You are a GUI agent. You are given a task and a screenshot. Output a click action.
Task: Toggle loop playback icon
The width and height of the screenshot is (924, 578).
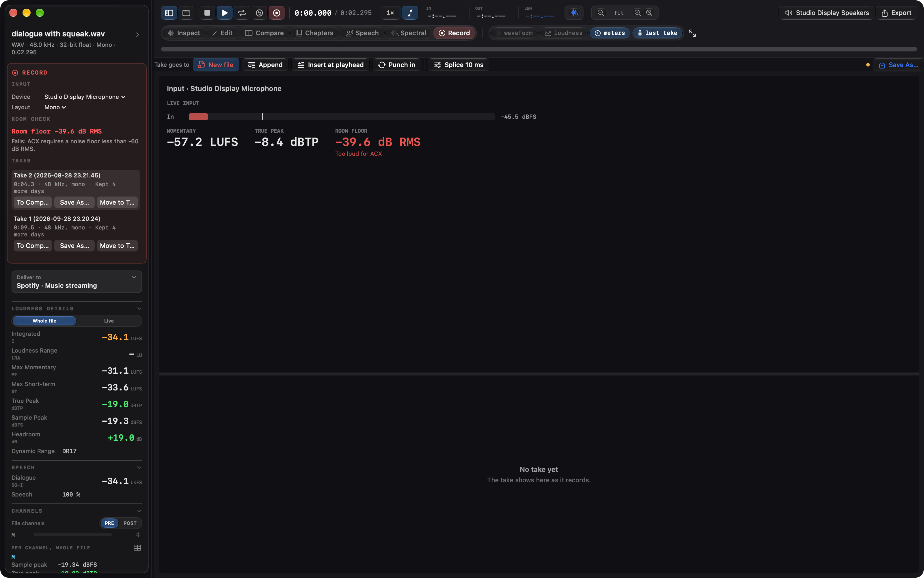(x=242, y=13)
